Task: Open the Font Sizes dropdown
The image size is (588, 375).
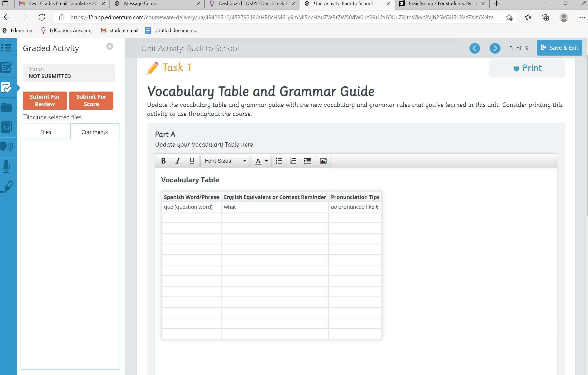Action: 225,161
